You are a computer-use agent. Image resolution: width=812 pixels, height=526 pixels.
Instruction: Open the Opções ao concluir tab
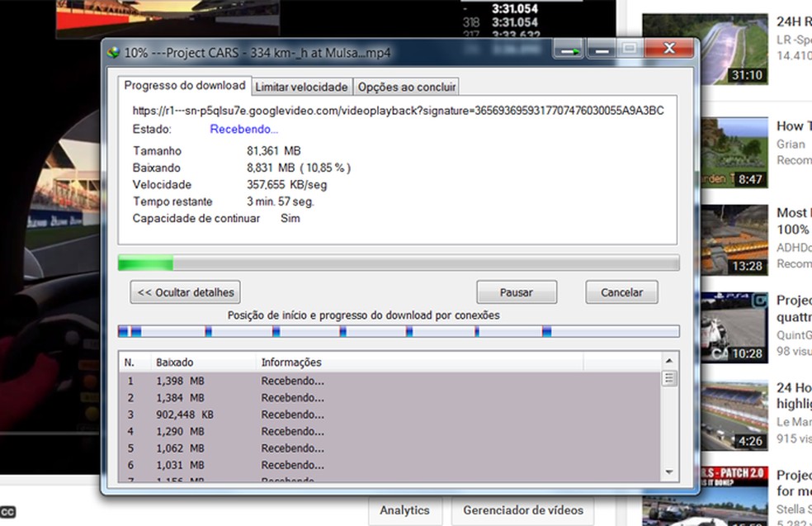tap(407, 87)
